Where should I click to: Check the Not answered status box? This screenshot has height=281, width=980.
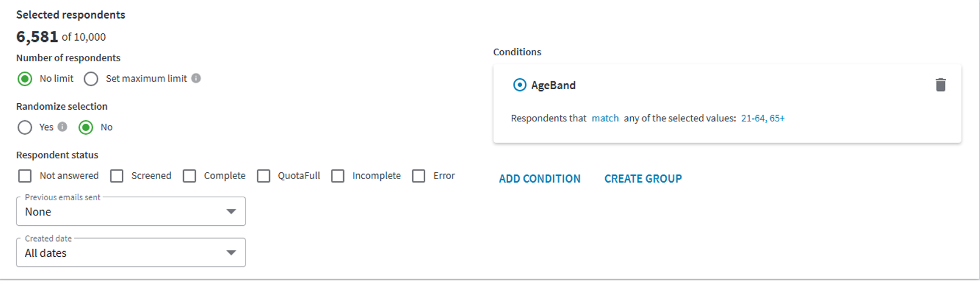pos(25,176)
